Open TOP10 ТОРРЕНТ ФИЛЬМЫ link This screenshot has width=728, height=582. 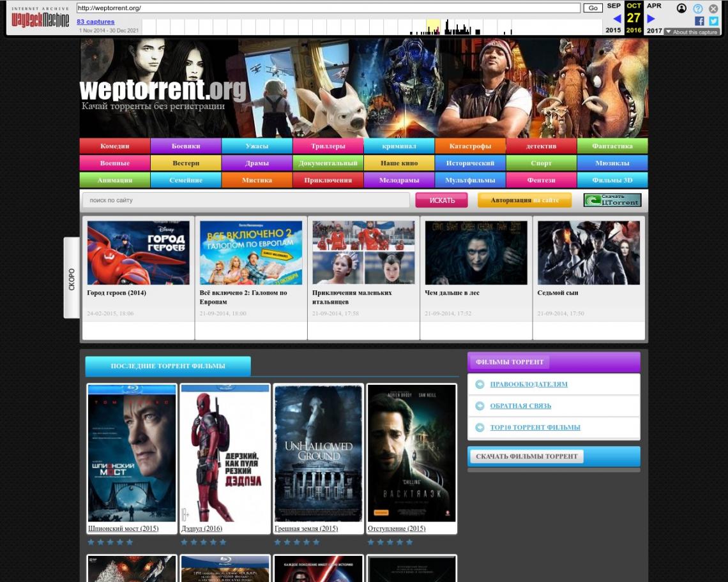coord(535,427)
